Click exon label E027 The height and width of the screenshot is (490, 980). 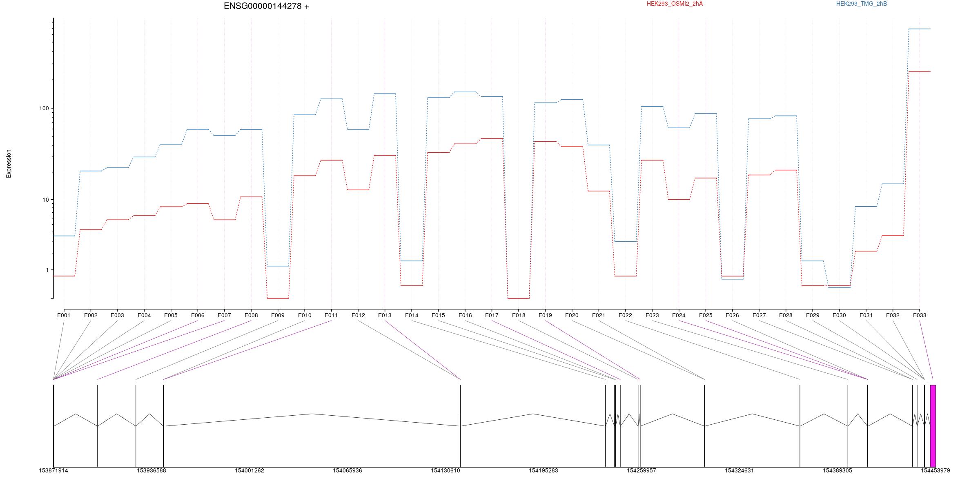pyautogui.click(x=759, y=315)
